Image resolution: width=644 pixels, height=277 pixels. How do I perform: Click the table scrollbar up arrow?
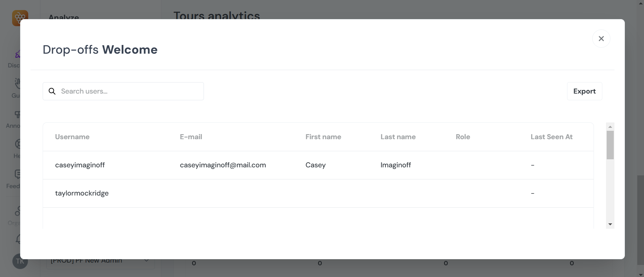(x=610, y=127)
